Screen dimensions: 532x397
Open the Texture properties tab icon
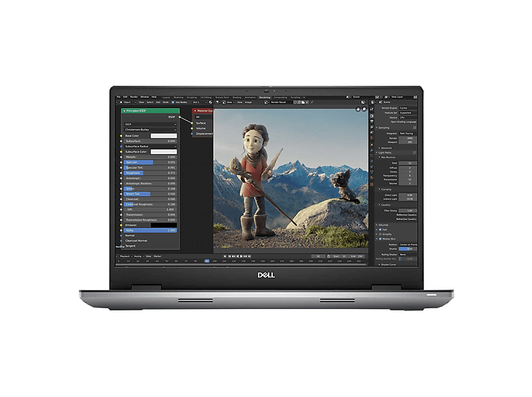click(372, 185)
